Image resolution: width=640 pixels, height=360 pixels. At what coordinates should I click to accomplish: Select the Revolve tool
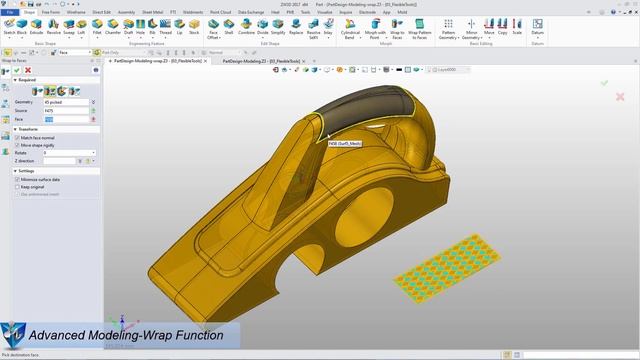(x=53, y=27)
